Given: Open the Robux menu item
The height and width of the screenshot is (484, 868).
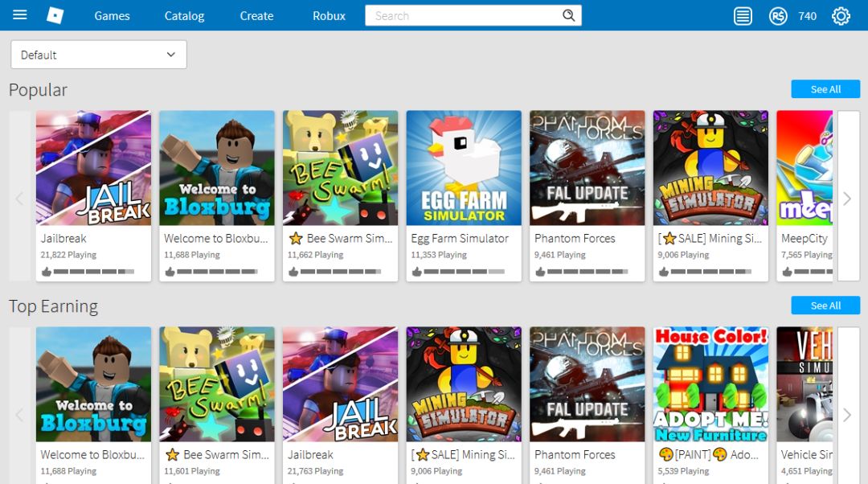Looking at the screenshot, I should [x=329, y=16].
